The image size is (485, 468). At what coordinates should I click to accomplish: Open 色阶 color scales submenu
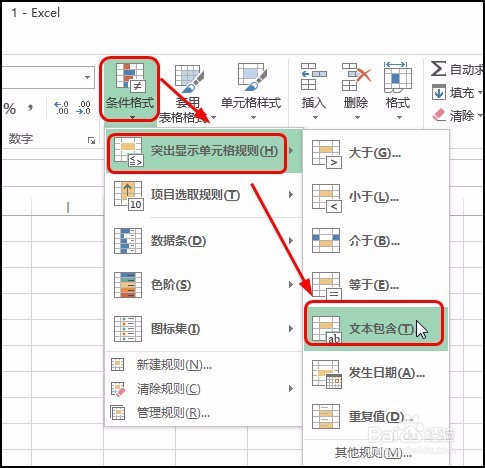[204, 285]
